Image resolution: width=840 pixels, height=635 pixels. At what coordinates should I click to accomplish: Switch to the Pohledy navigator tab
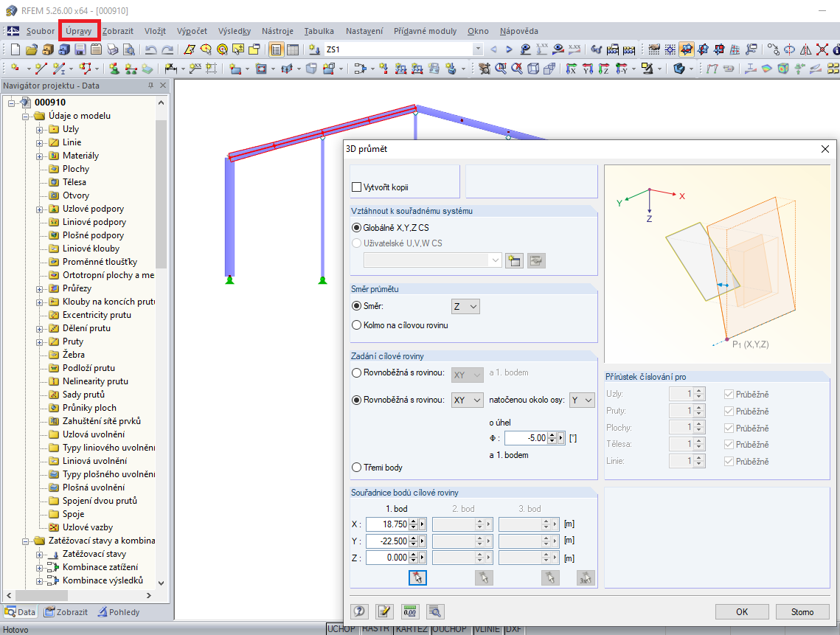119,612
